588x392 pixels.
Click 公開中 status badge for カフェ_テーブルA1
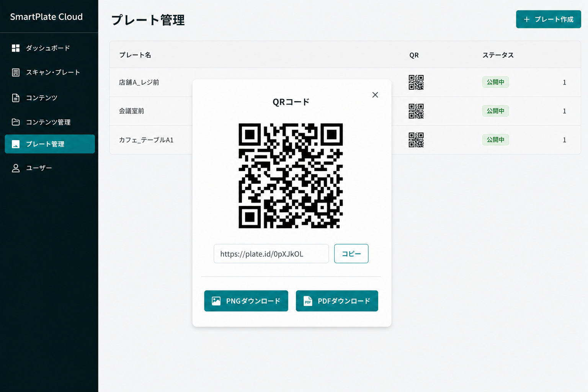[495, 140]
